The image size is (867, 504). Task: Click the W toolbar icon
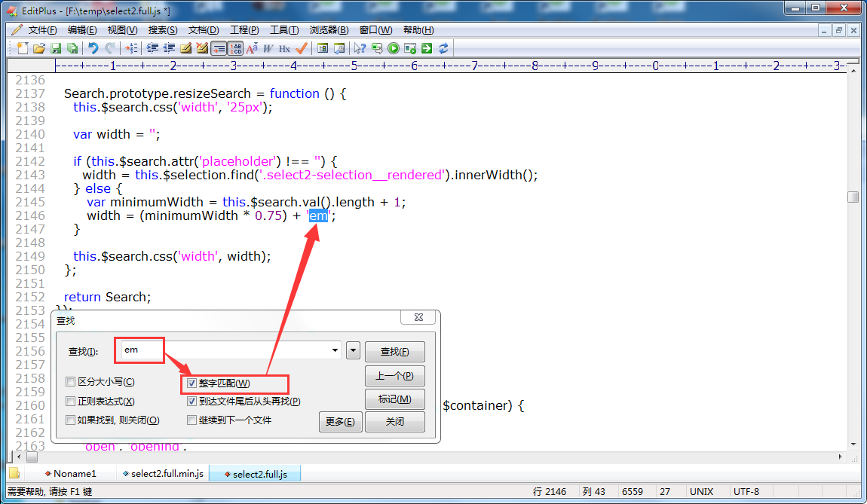pyautogui.click(x=268, y=49)
